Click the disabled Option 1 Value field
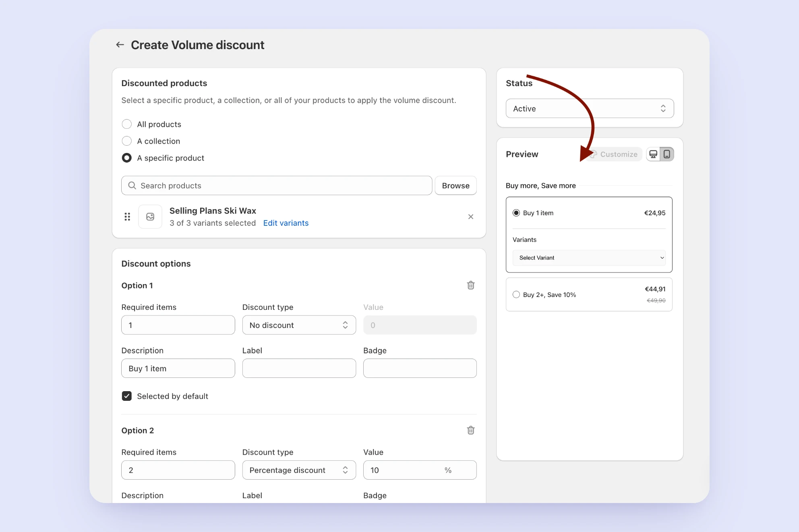 [x=420, y=325]
